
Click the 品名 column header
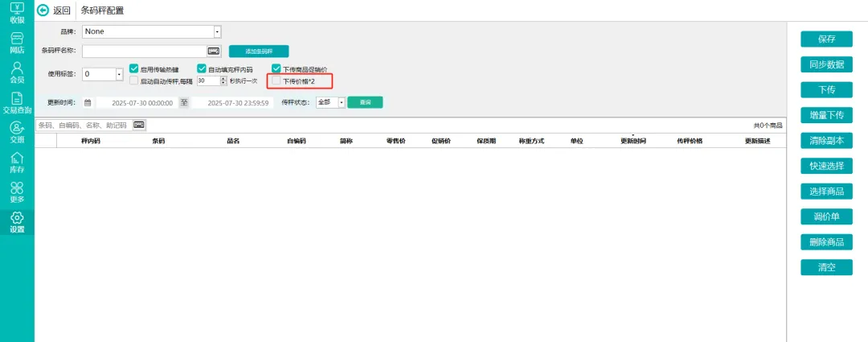point(233,141)
